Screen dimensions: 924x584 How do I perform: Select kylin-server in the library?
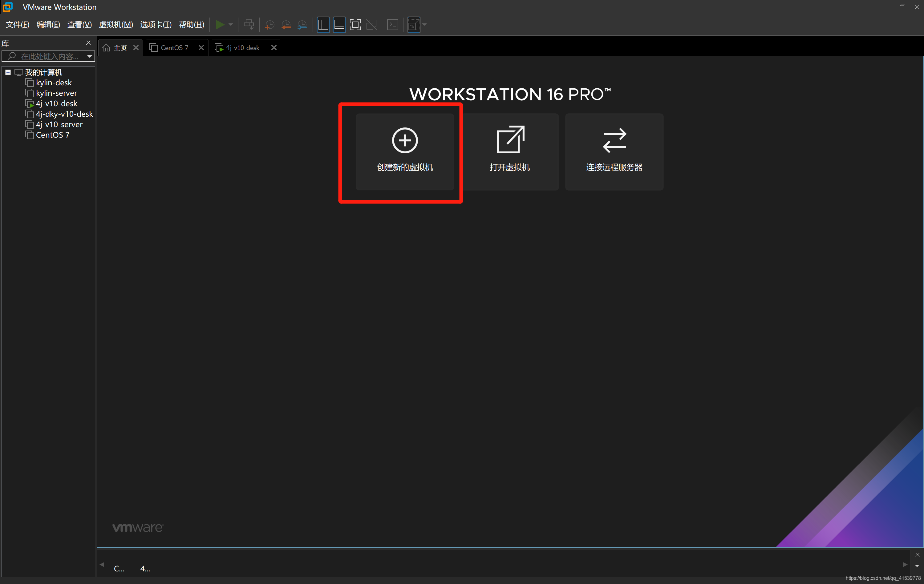pyautogui.click(x=56, y=93)
